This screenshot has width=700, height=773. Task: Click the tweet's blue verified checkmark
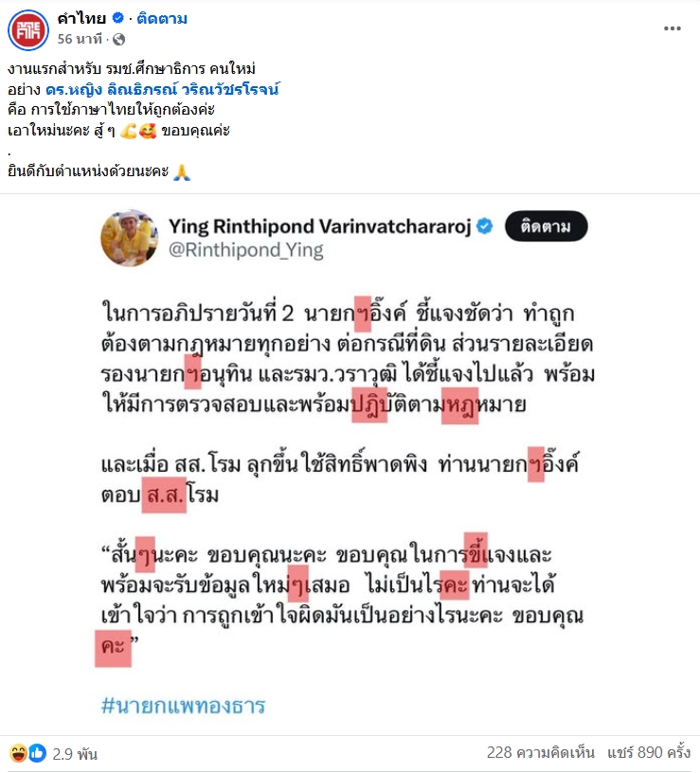click(485, 225)
